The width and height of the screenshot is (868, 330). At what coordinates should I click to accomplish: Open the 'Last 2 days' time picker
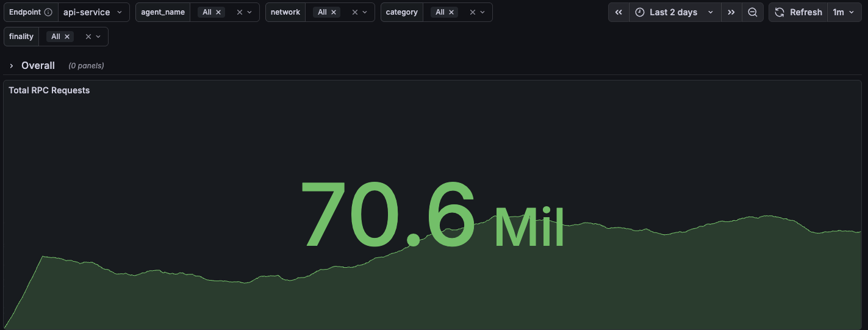click(675, 12)
